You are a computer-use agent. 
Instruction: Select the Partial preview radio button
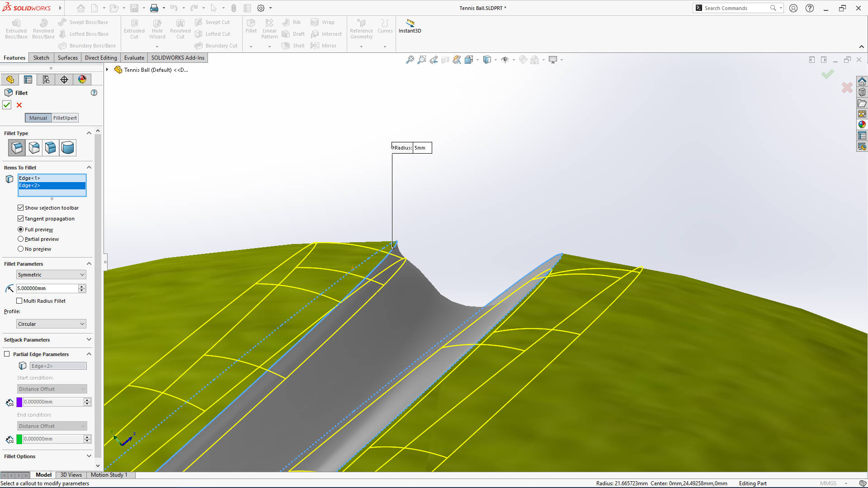tap(20, 239)
